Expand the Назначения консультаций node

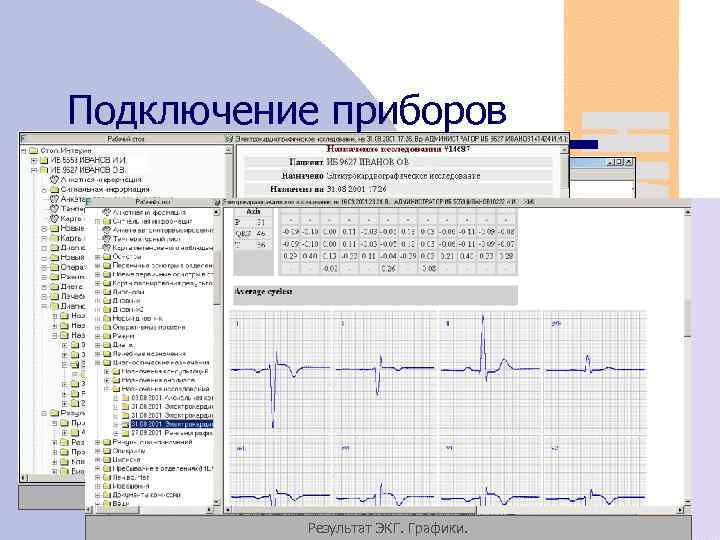[107, 371]
